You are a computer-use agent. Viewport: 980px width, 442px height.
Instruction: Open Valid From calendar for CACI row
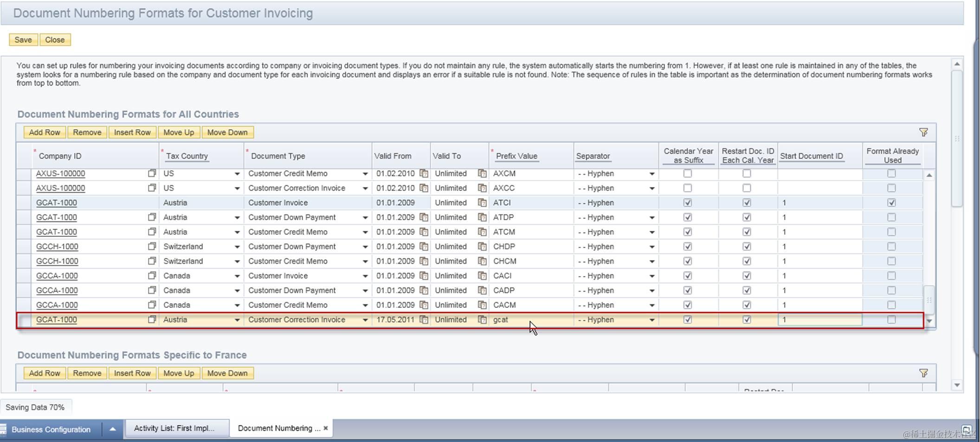[x=424, y=275]
